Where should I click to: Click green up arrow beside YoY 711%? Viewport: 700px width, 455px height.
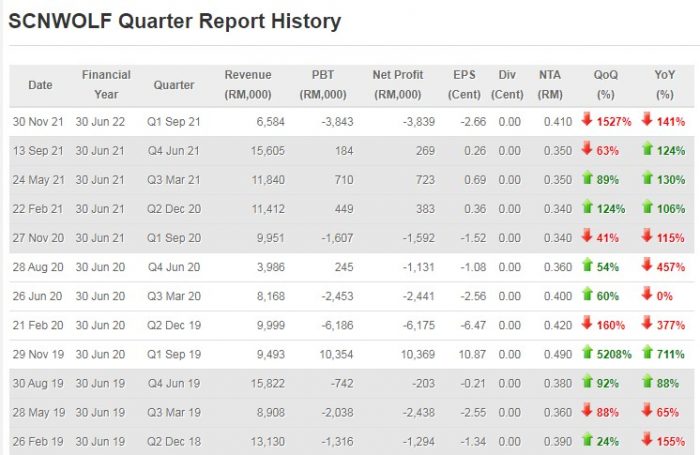tap(647, 353)
